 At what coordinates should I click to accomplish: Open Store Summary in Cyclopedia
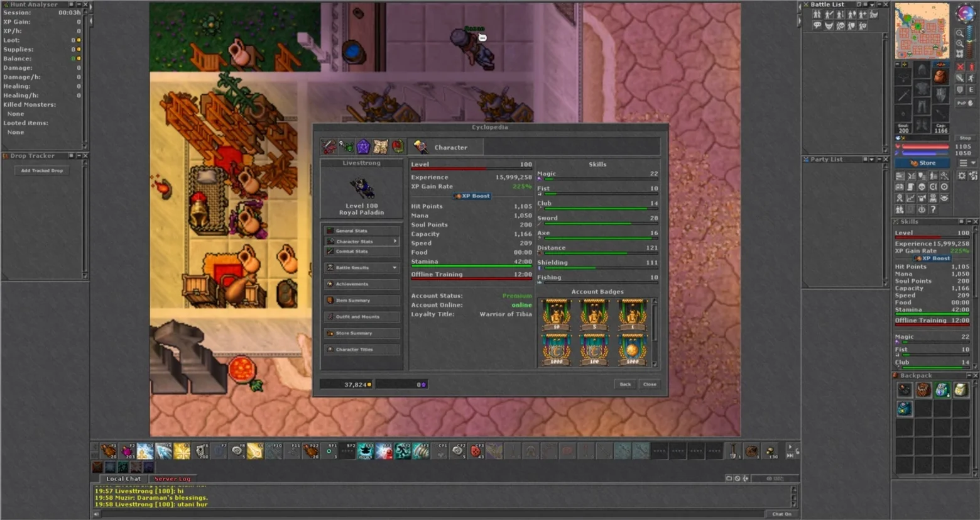362,333
